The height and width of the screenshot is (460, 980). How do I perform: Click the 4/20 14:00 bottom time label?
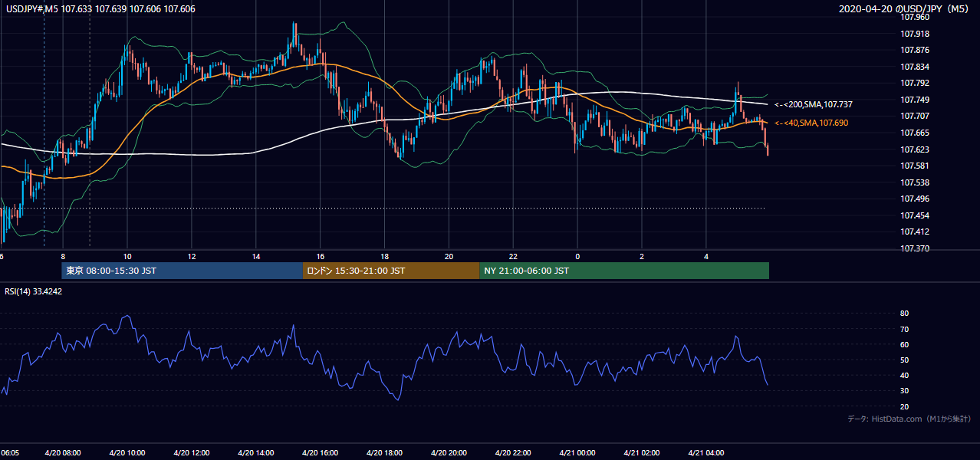click(x=256, y=452)
